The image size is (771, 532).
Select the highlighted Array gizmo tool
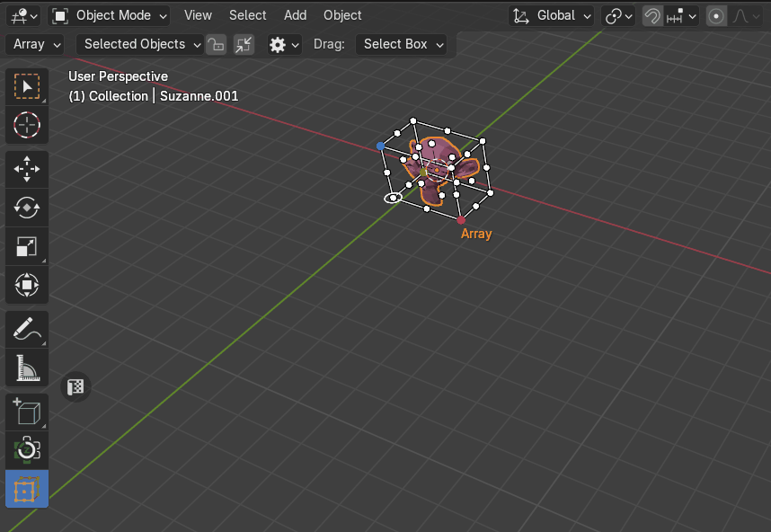pyautogui.click(x=27, y=489)
